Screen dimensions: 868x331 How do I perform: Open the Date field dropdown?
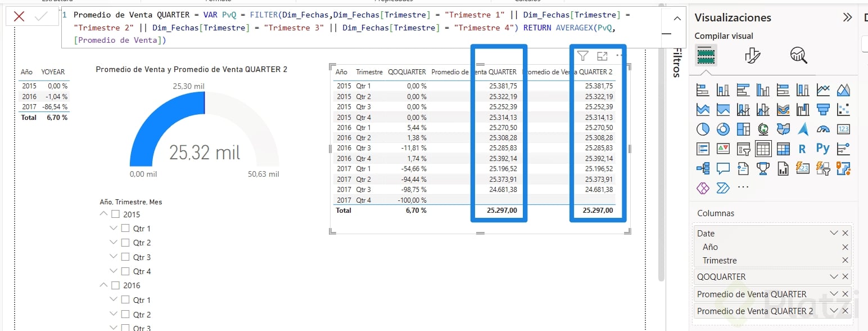point(834,233)
